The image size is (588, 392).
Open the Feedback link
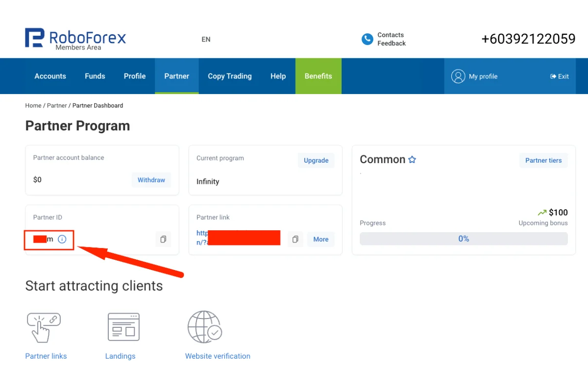[x=392, y=43]
